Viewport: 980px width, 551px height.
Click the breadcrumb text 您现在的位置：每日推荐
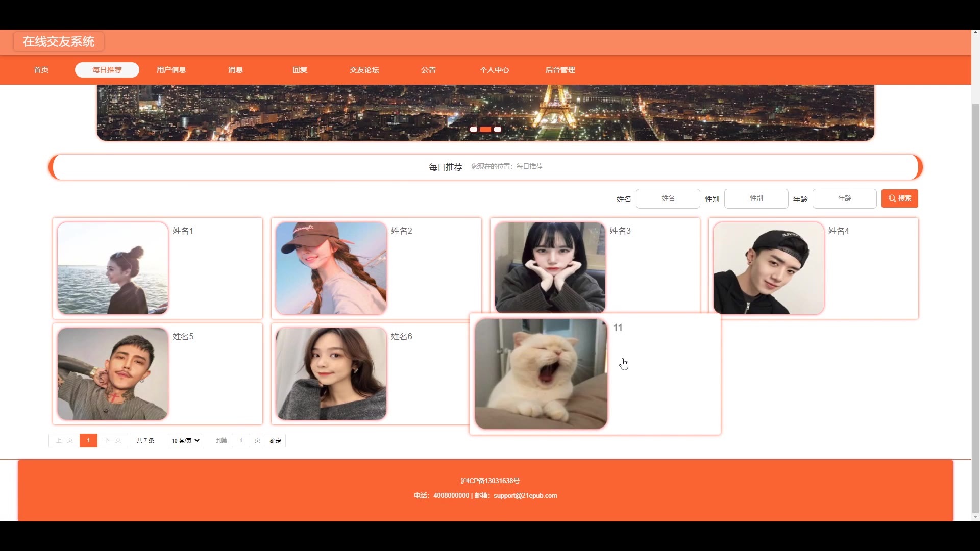(507, 166)
